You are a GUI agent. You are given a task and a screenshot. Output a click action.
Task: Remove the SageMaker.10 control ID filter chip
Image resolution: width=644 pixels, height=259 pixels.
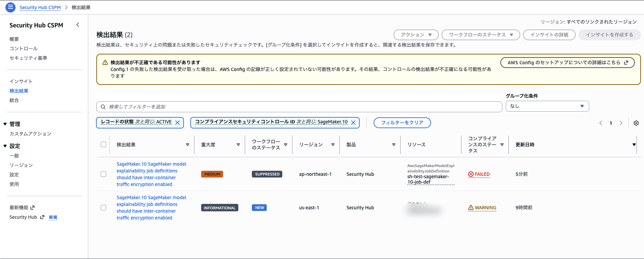pos(353,122)
